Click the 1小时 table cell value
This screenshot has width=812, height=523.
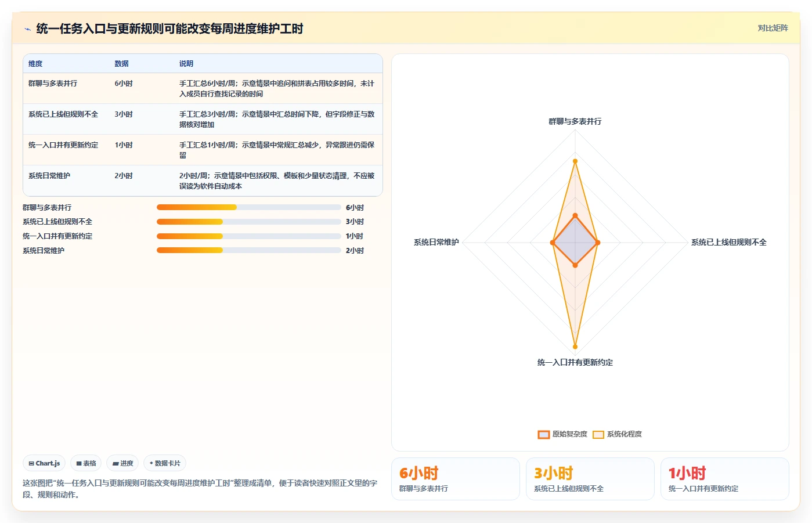point(124,145)
